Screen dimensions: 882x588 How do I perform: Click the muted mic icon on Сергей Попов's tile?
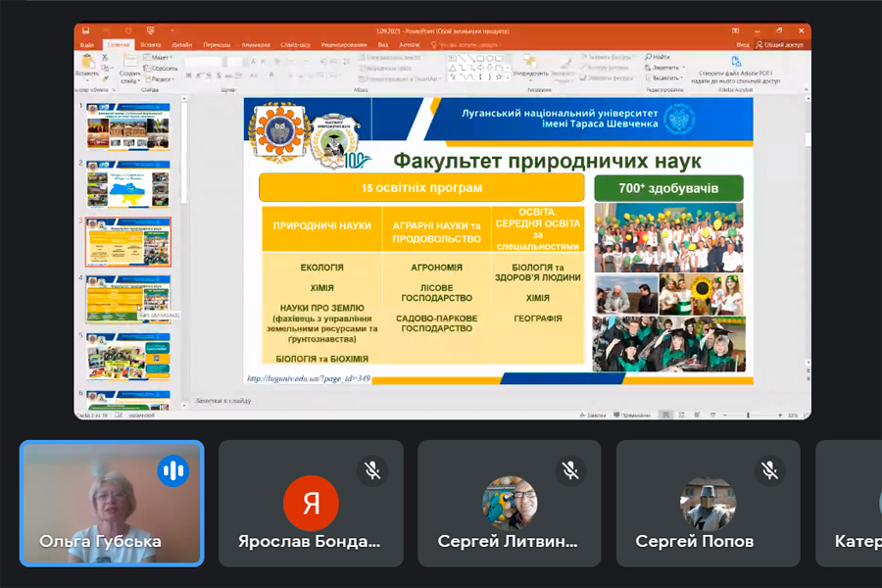pyautogui.click(x=770, y=471)
